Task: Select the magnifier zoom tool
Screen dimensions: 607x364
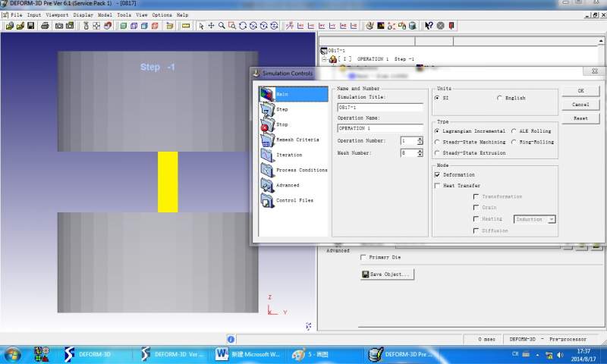Action: click(222, 26)
